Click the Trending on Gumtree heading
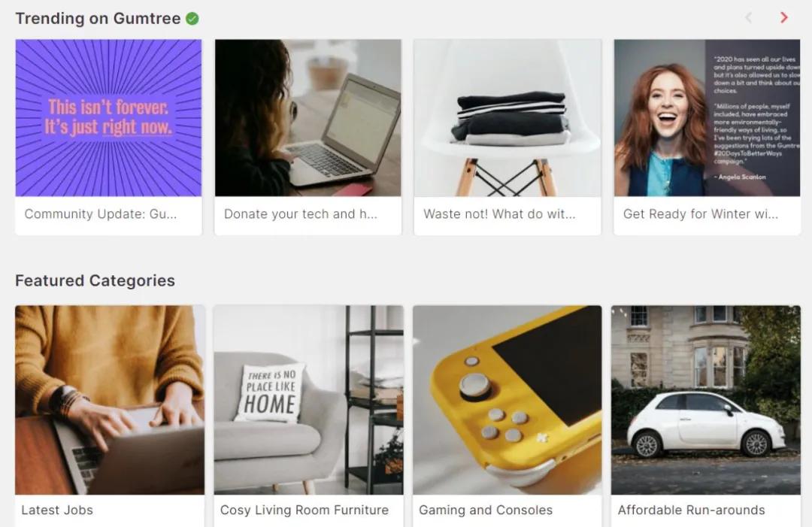812x527 pixels. (x=98, y=19)
